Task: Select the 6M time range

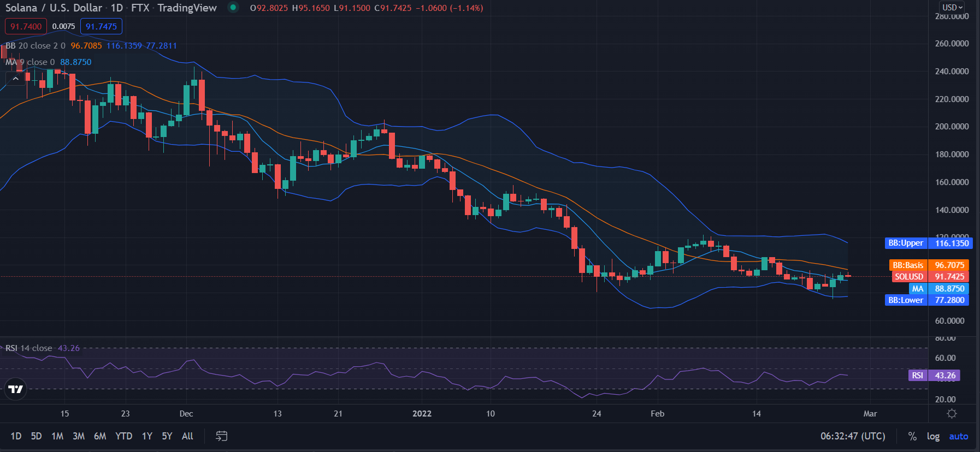Action: click(100, 436)
